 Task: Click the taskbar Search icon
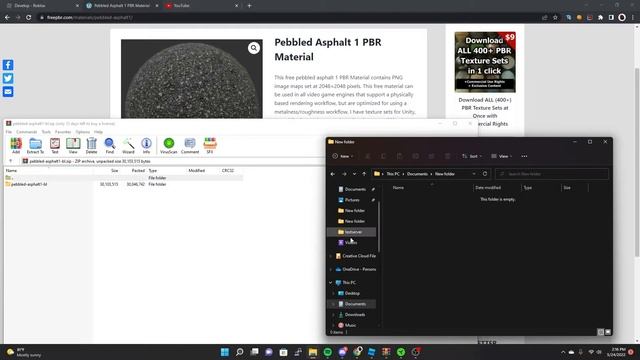(x=240, y=352)
